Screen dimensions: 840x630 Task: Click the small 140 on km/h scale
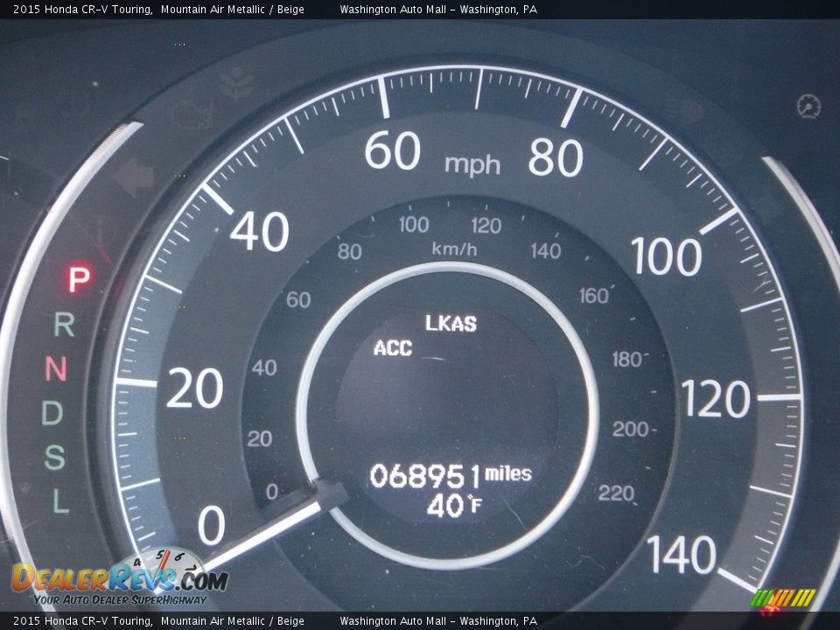(x=546, y=251)
